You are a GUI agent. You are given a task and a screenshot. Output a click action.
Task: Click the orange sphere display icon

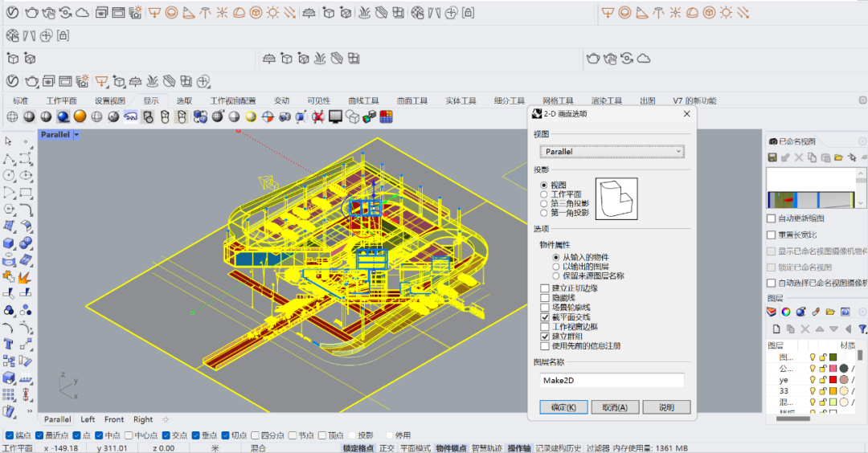pyautogui.click(x=80, y=116)
